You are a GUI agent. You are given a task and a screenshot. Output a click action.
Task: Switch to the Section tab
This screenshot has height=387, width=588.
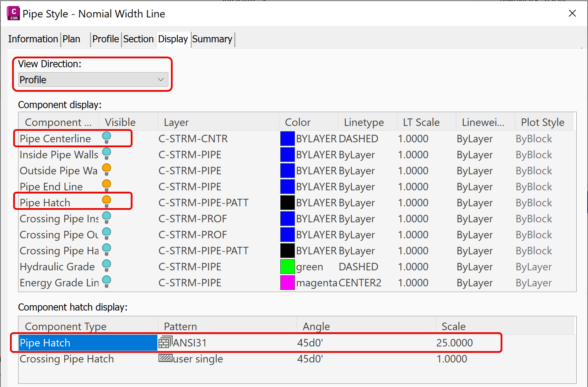[138, 39]
